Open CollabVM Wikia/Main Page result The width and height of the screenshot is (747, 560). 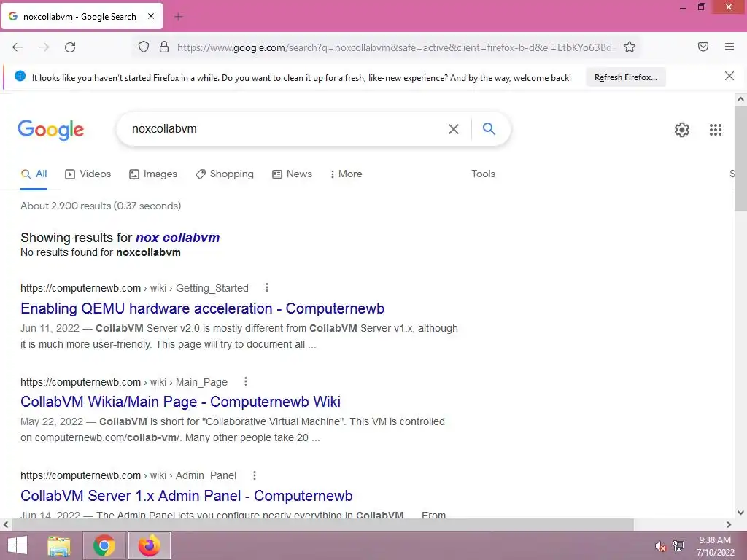181,402
